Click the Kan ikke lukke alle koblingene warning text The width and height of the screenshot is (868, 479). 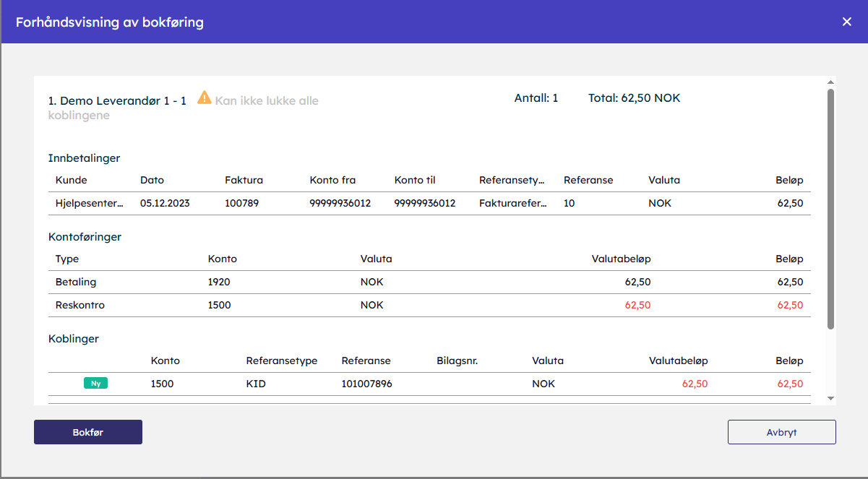tap(267, 101)
